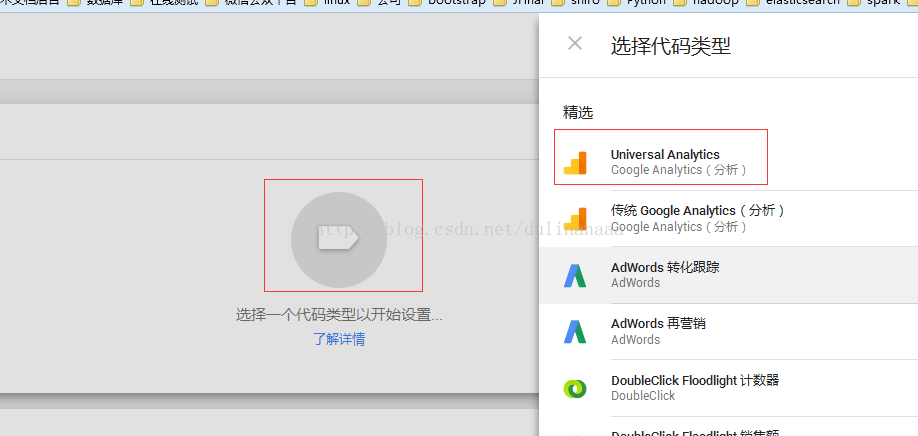Image resolution: width=918 pixels, height=436 pixels.
Task: Open the 了解详情 link
Action: 340,339
